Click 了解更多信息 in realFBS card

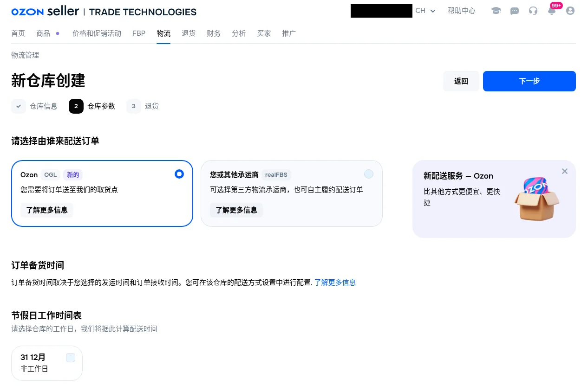[236, 210]
